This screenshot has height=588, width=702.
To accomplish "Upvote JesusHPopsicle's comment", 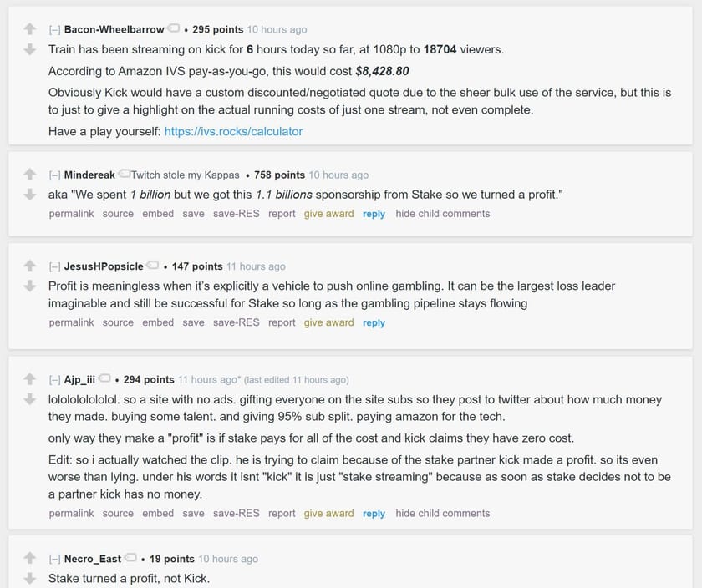I will (x=30, y=266).
